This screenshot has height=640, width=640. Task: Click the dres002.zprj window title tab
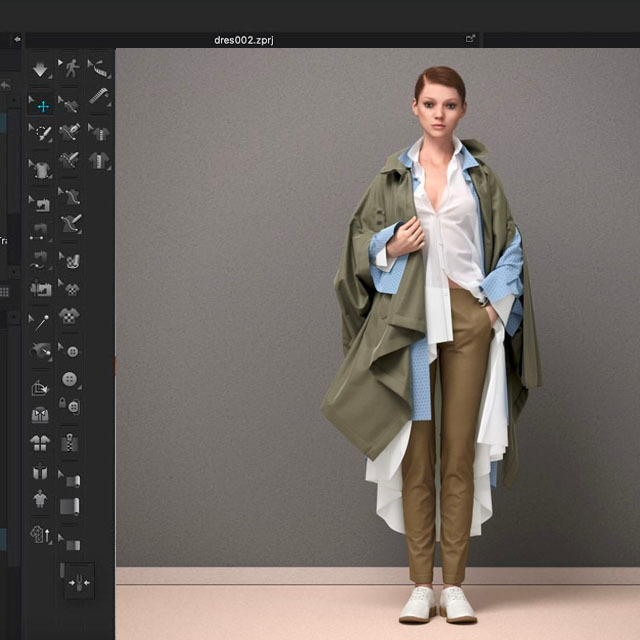coord(243,39)
